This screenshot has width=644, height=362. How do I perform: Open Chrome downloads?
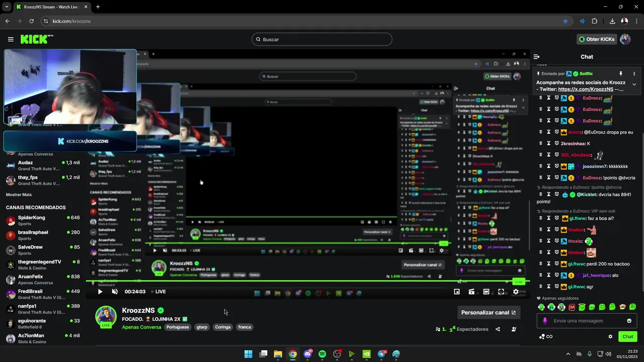point(612,21)
